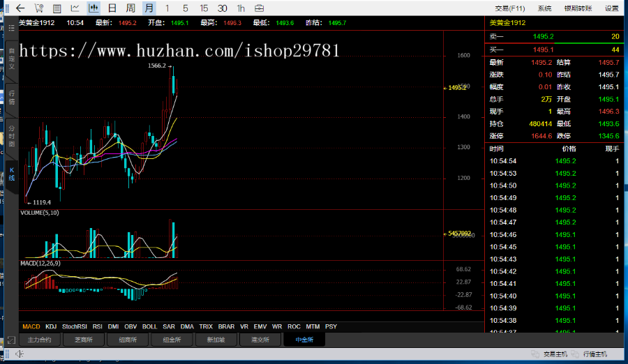Click the MACD(12,26,9) panel label
Image resolution: width=628 pixels, height=364 pixels.
[x=40, y=264]
